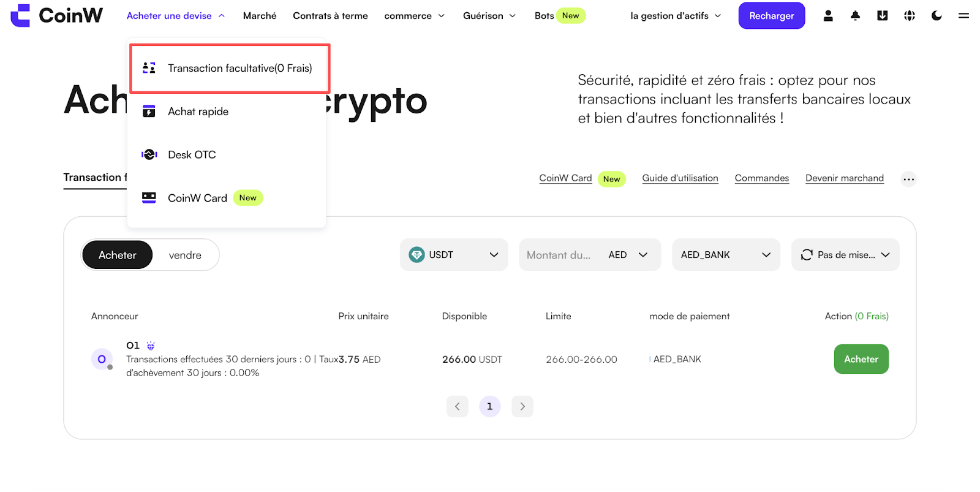Select page 1 in pagination
Viewport: 980px width, 492px height.
click(490, 406)
